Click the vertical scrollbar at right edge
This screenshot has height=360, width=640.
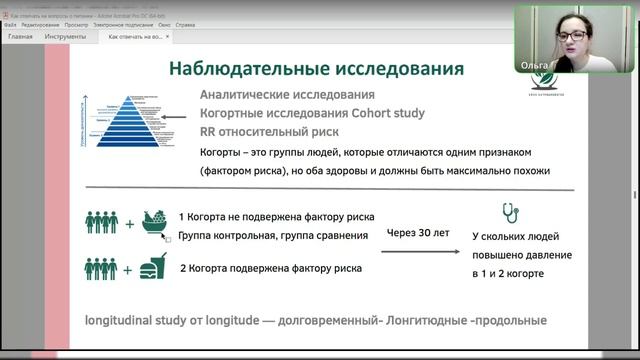coord(635,195)
